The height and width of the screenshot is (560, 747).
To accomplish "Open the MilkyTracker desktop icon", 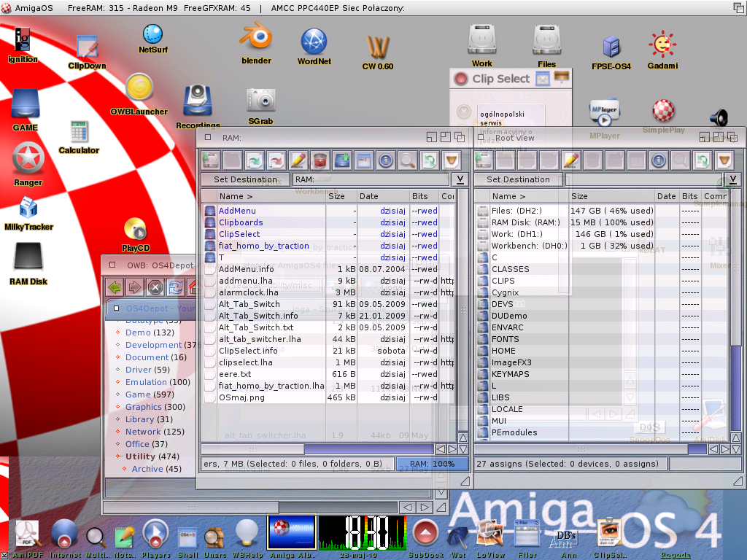I will pyautogui.click(x=28, y=213).
